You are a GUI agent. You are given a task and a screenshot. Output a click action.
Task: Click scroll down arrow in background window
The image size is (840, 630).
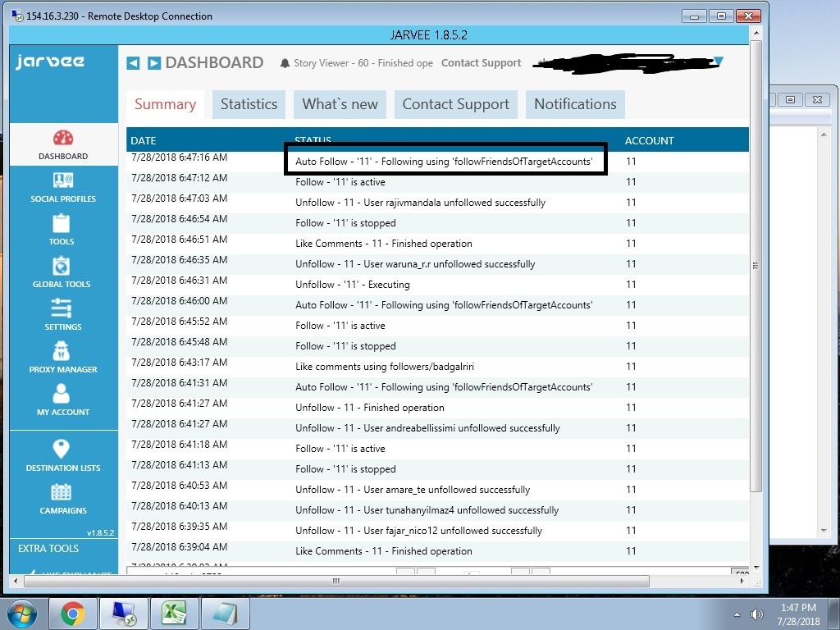(x=824, y=532)
